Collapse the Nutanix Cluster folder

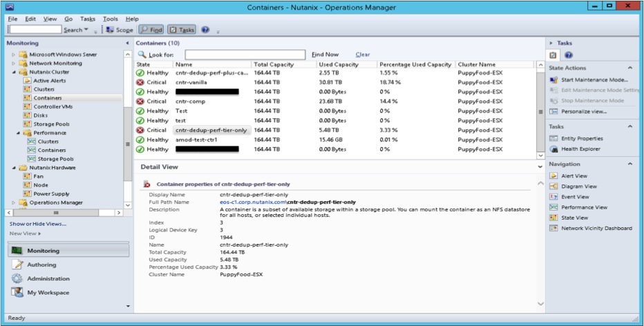click(x=14, y=73)
